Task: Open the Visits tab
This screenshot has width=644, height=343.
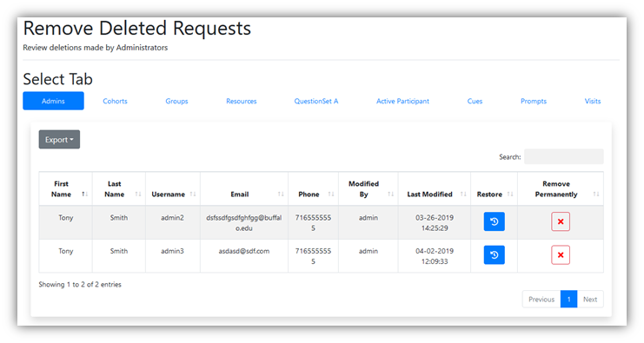Action: [x=593, y=101]
